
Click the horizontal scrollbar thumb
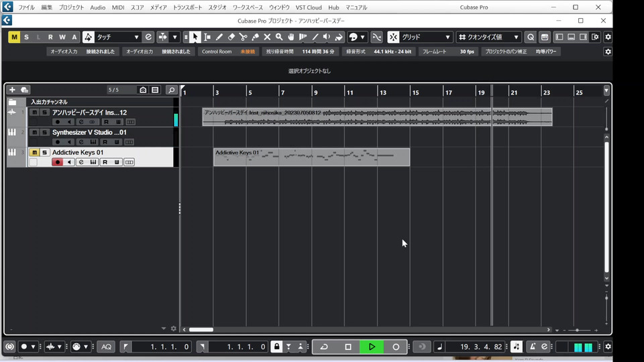201,330
